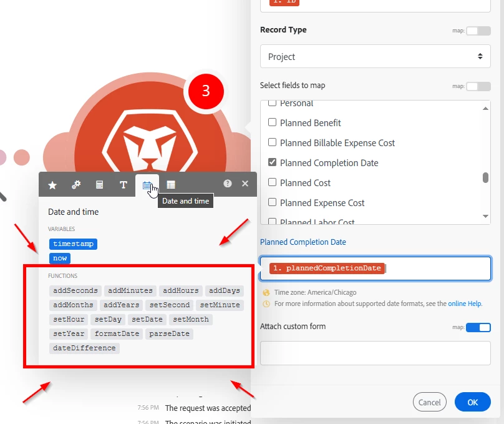The width and height of the screenshot is (504, 424).
Task: Insert the setHour function
Action: click(x=69, y=319)
